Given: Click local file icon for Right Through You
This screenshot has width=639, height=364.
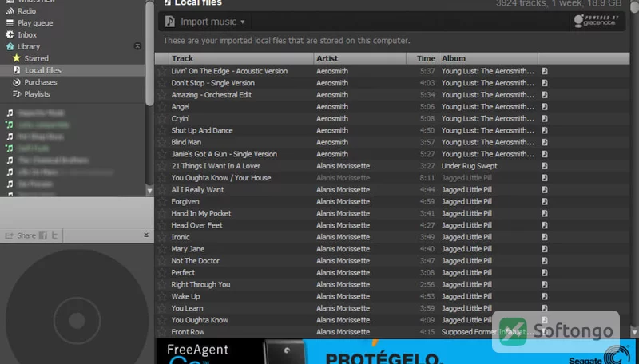Looking at the screenshot, I should coord(545,284).
